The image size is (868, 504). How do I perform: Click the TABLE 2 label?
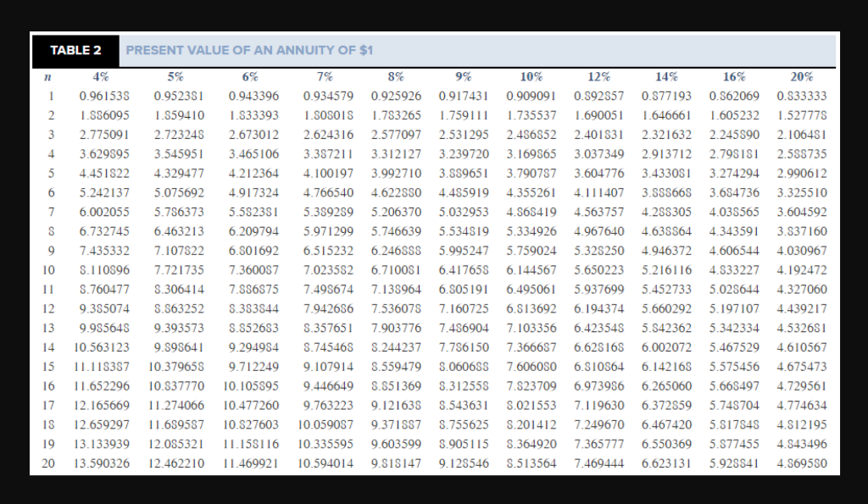coord(75,50)
